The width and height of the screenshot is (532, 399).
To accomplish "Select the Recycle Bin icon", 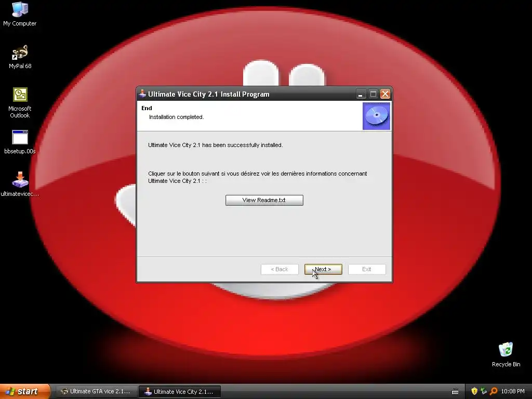I will [x=506, y=354].
